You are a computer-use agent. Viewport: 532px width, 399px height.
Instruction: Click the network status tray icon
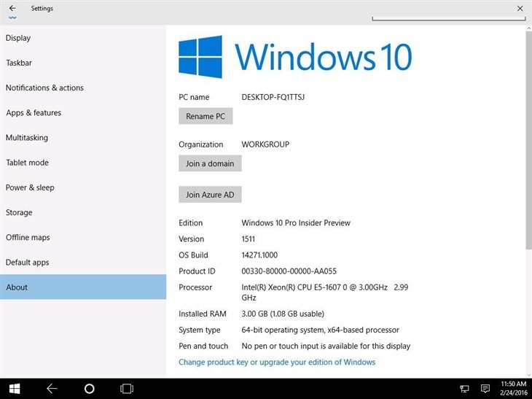[464, 388]
